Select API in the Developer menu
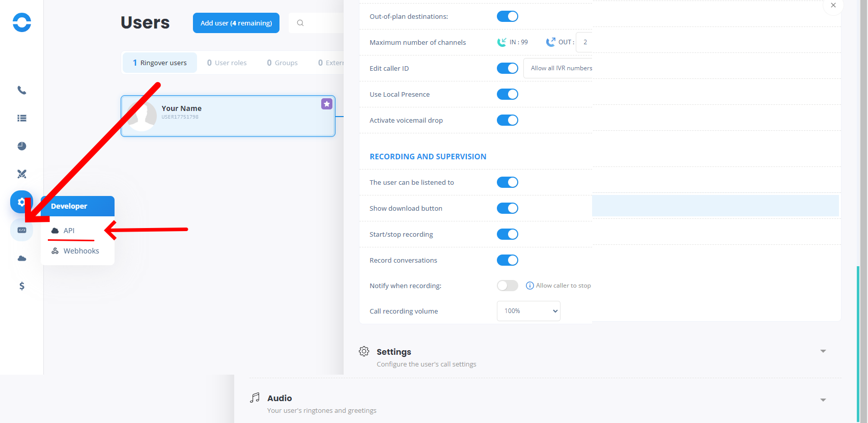 69,231
